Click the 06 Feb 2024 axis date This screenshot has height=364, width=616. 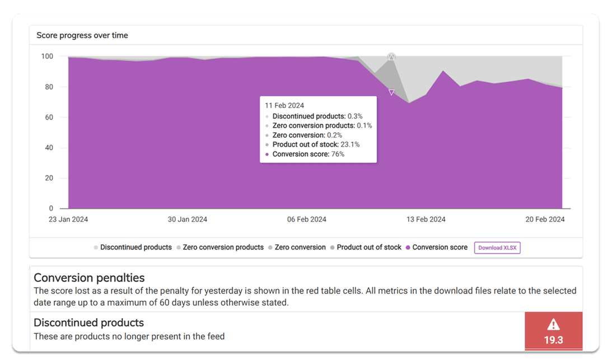(x=307, y=220)
